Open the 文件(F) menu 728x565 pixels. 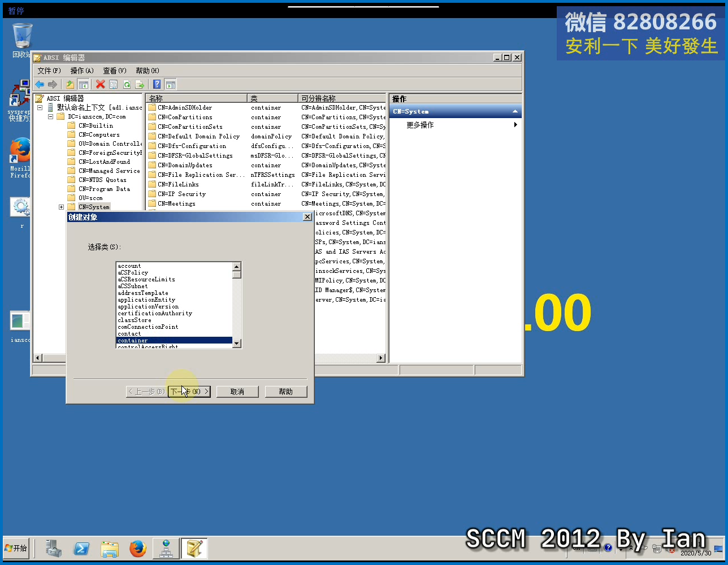pos(49,71)
